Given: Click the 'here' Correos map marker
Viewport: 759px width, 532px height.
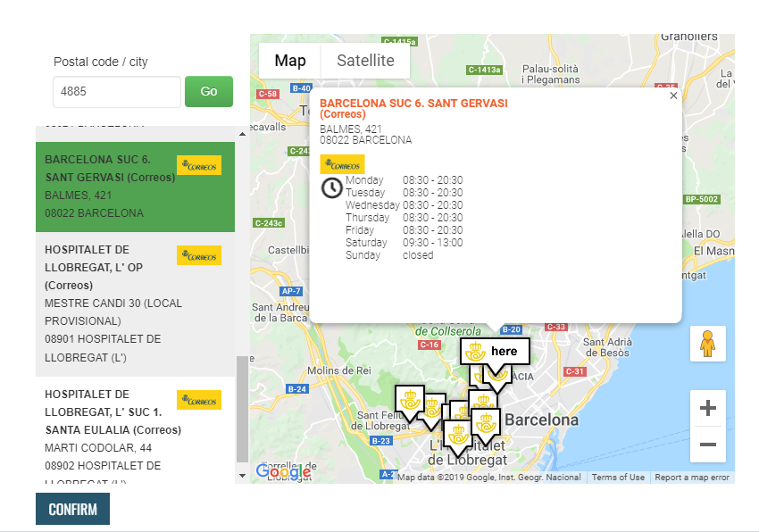Looking at the screenshot, I should (x=495, y=352).
